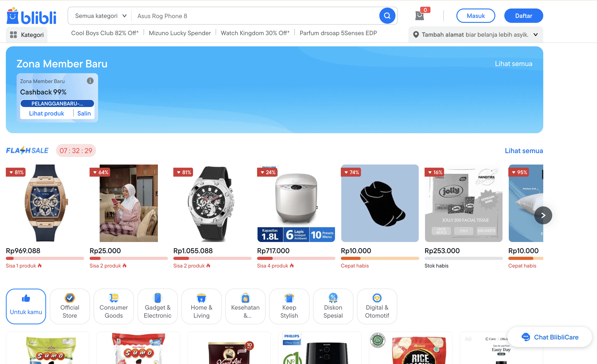
Task: Click Lihat produk in Zona Member Baru
Action: [47, 113]
